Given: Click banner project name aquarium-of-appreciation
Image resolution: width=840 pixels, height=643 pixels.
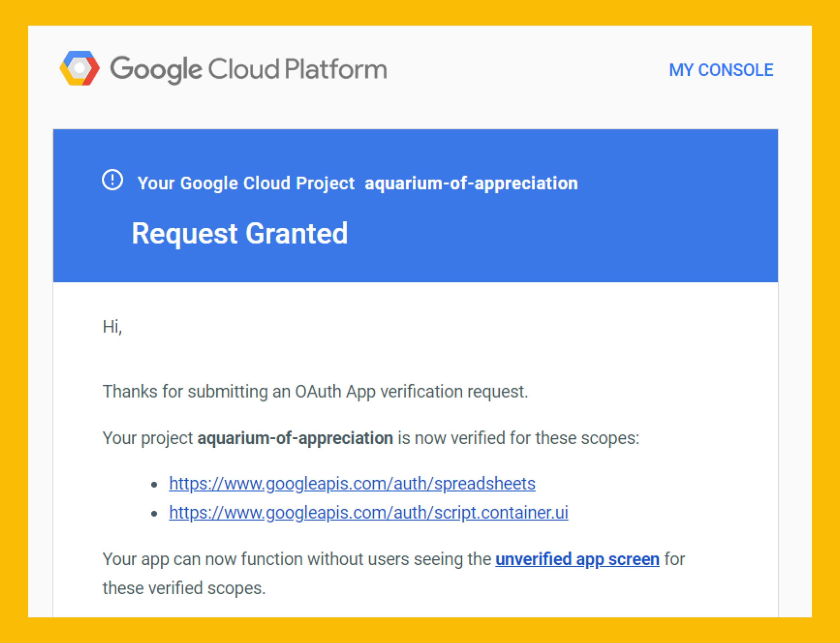Looking at the screenshot, I should 471,183.
